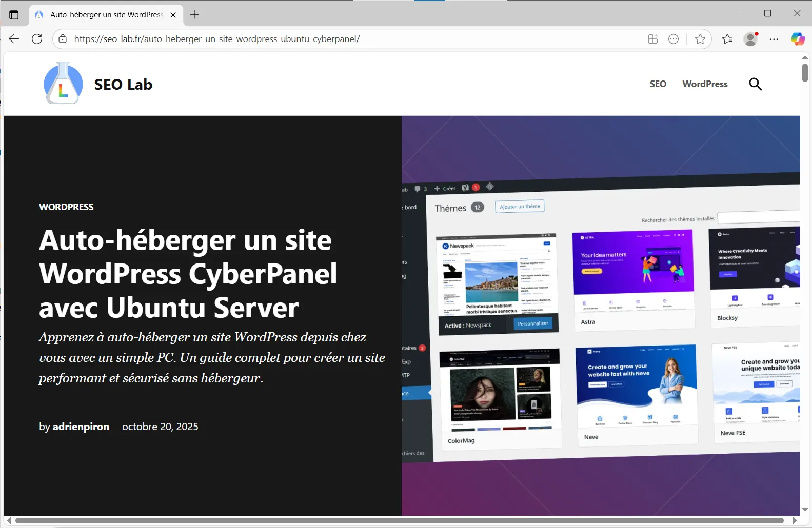Click the SEO Lab flask logo

(x=63, y=83)
